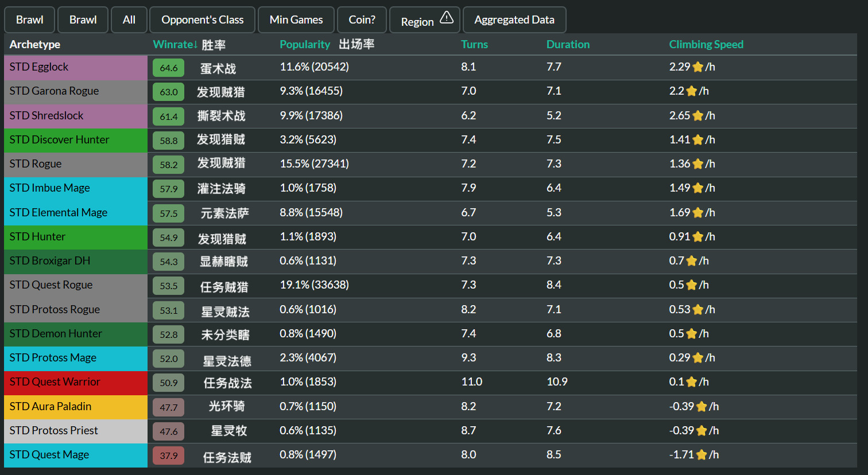Open the Opponent's Class filter
The image size is (868, 475).
(202, 20)
